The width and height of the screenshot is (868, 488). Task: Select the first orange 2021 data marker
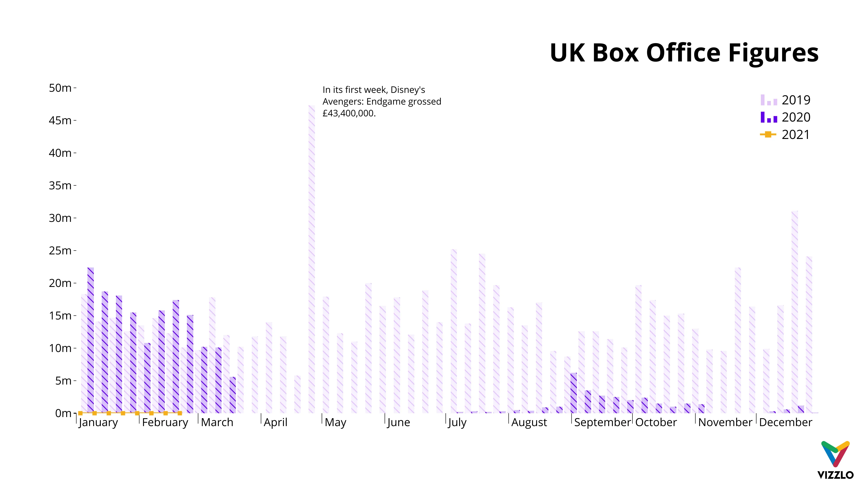pyautogui.click(x=80, y=413)
